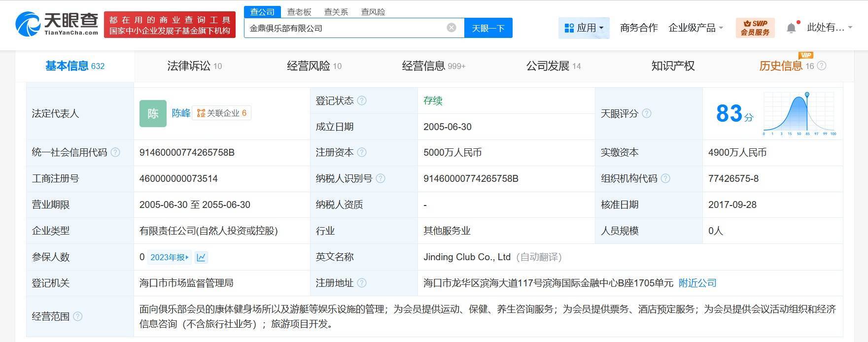Viewport: 868px width, 342px height.
Task: Click the help icon beside 天眼评分
Action: (647, 113)
